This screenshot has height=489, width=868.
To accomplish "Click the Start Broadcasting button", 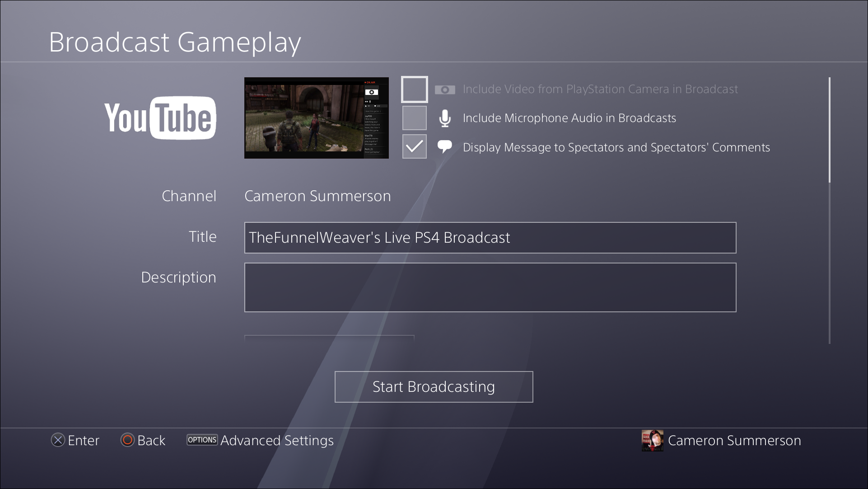I will coord(434,387).
